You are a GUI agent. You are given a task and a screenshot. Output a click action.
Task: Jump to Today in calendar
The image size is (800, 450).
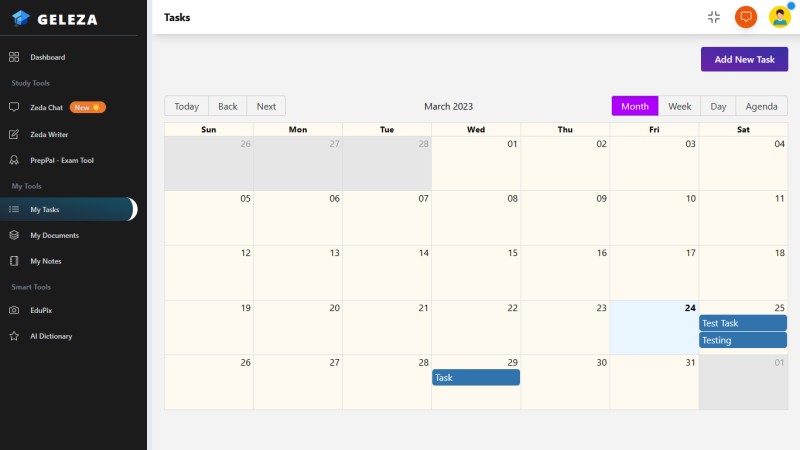coord(186,106)
